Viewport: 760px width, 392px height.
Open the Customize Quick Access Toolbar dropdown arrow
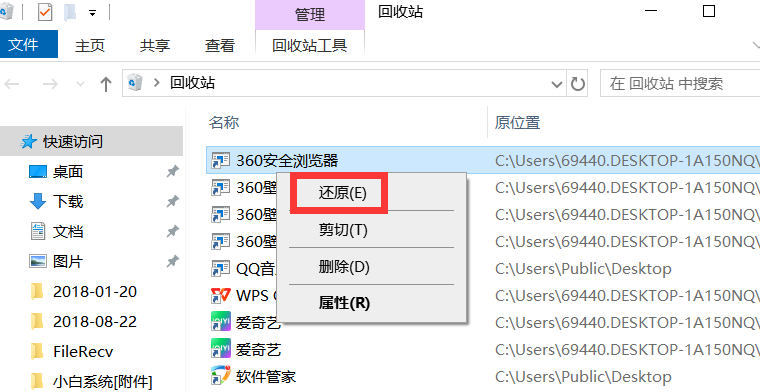[93, 13]
